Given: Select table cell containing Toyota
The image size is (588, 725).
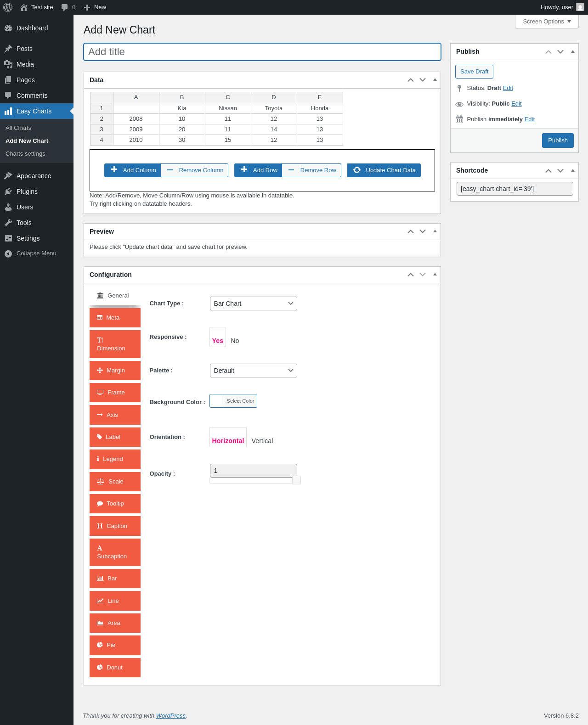Looking at the screenshot, I should point(274,108).
